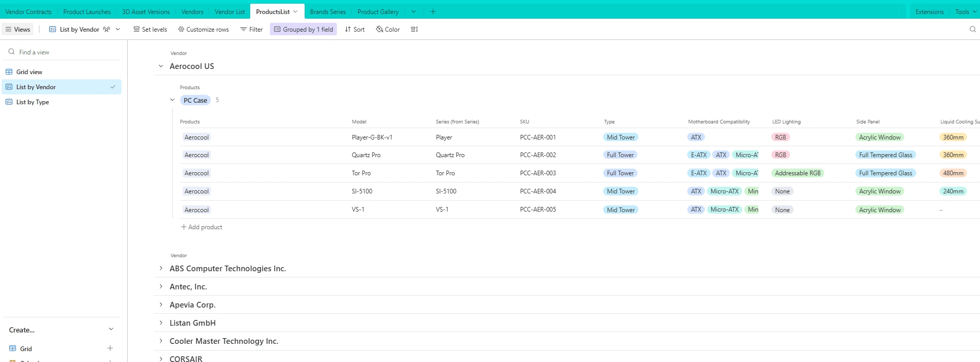Click the Series (from Series) column header
This screenshot has width=980, height=362.
tap(457, 122)
